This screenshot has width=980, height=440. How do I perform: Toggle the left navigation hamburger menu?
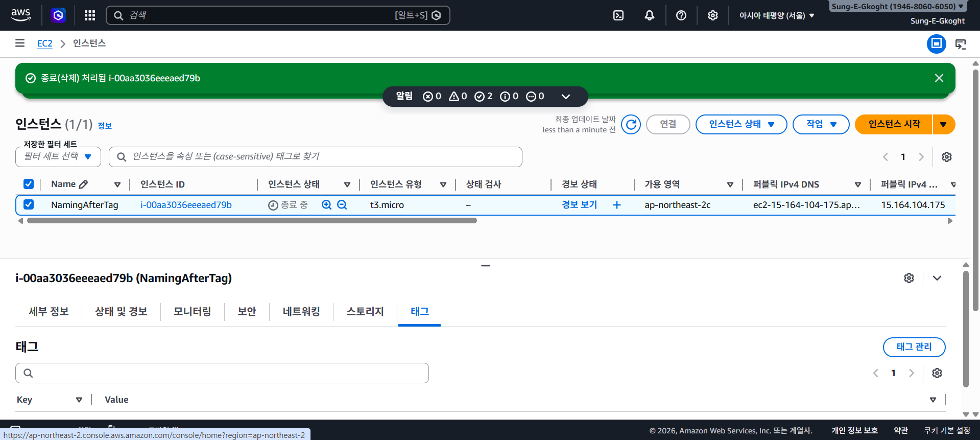pos(20,43)
